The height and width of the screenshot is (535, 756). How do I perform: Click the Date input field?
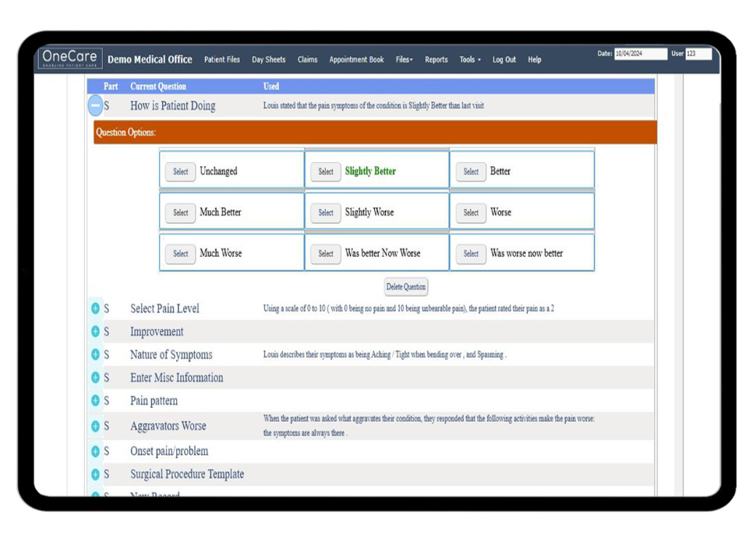pos(641,53)
